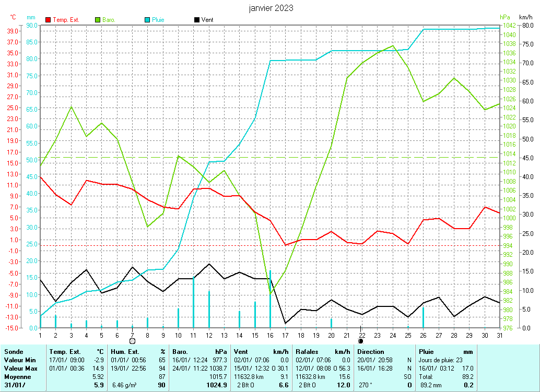Click the green Baro. legend square

click(98, 20)
